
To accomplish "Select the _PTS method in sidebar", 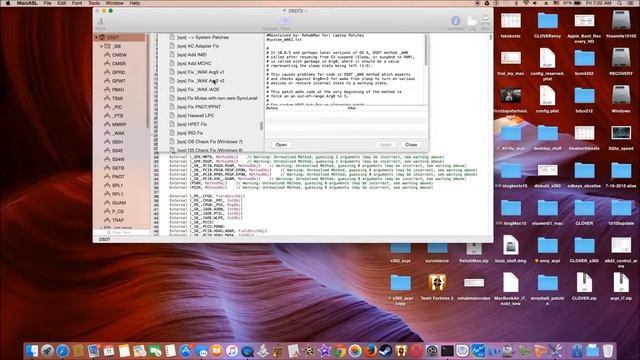I will pyautogui.click(x=117, y=116).
